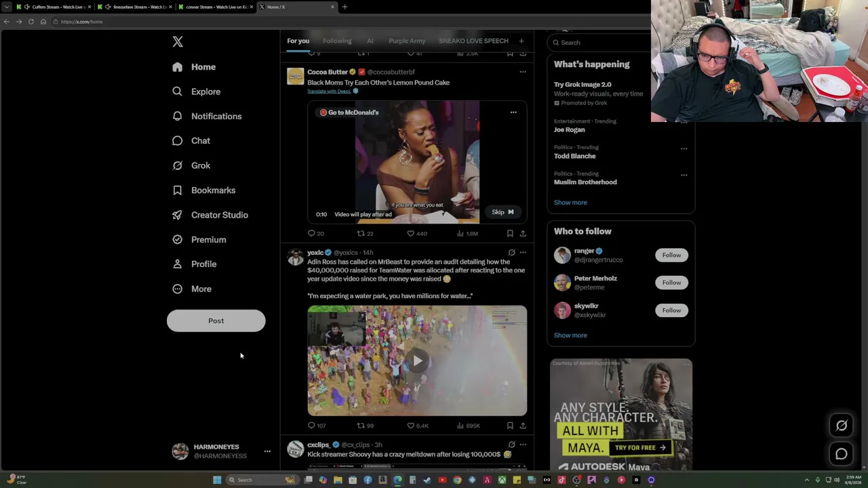The width and height of the screenshot is (868, 488).
Task: Go to the Explore section
Action: (x=196, y=91)
